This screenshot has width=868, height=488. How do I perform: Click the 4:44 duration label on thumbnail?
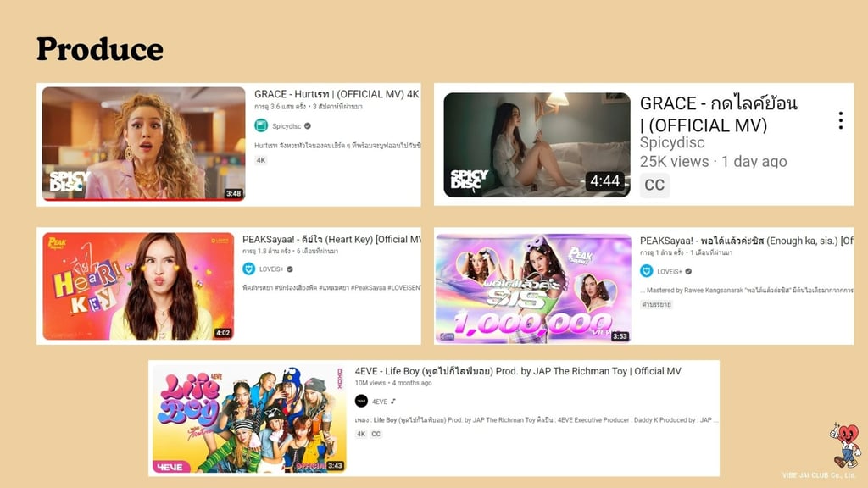[x=605, y=181]
